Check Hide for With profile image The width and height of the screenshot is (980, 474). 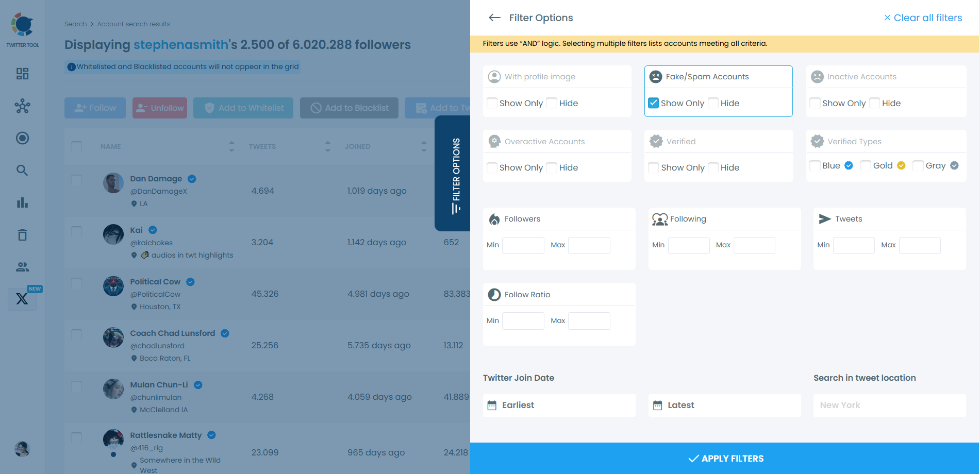(x=552, y=103)
